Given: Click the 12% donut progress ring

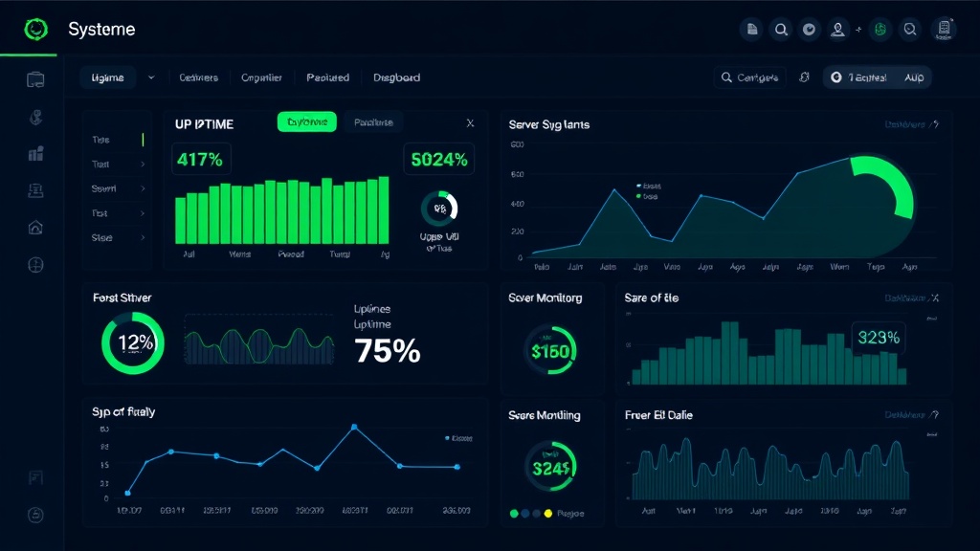Looking at the screenshot, I should (x=133, y=343).
